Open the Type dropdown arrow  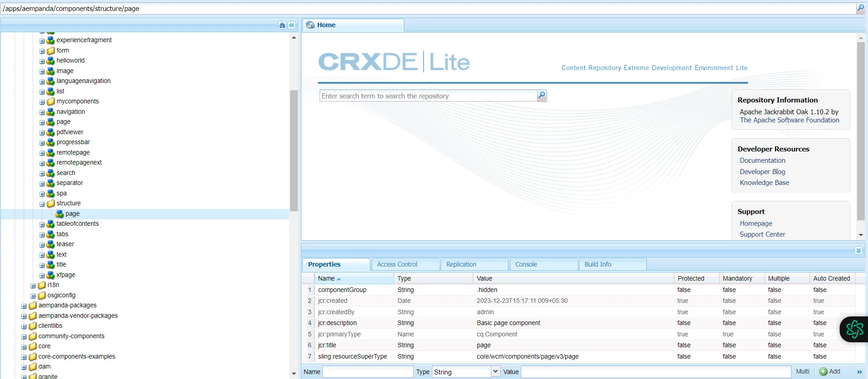click(x=495, y=372)
